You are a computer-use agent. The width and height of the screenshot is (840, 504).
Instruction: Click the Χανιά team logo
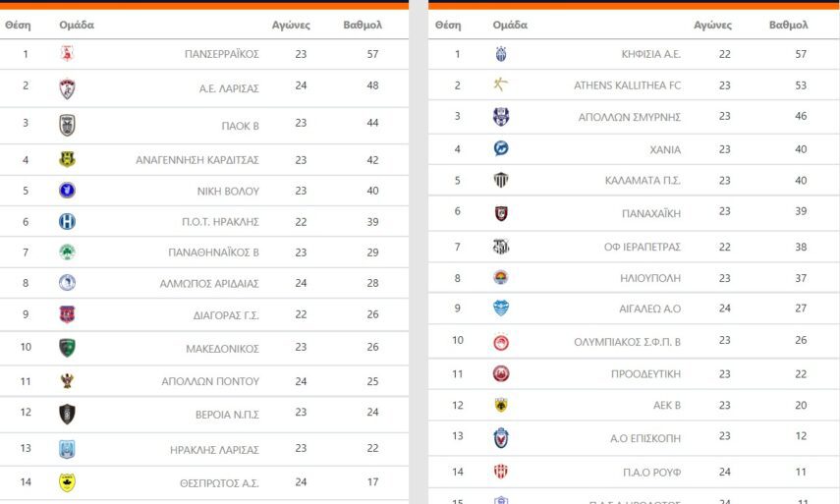(501, 149)
